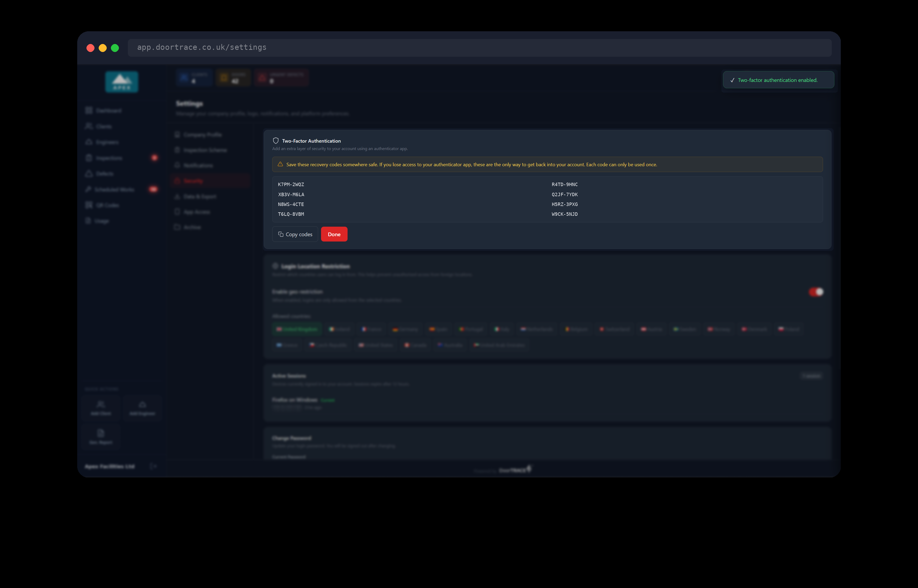Click the green maximize window button

(115, 48)
